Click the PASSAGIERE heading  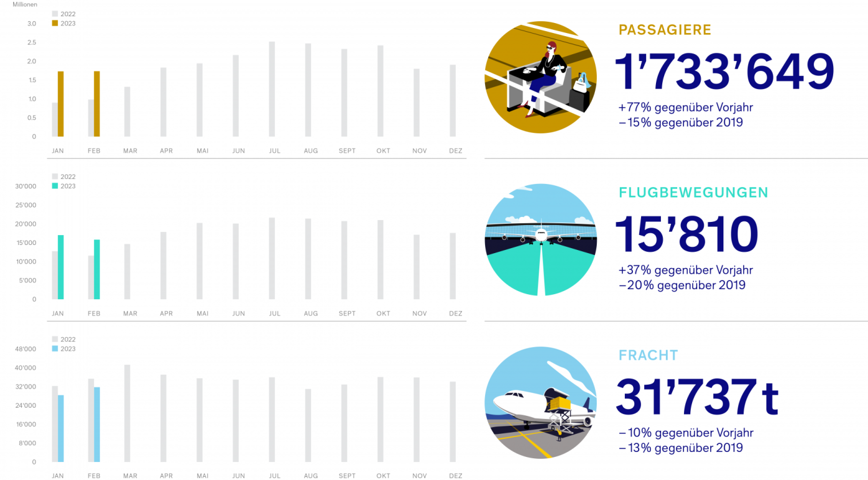[x=665, y=30]
